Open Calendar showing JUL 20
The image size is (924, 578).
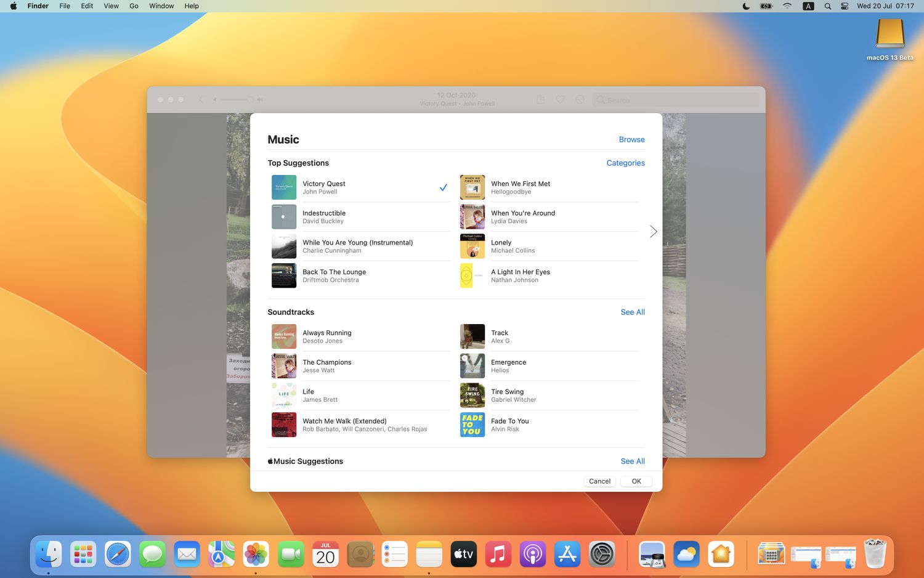coord(325,555)
